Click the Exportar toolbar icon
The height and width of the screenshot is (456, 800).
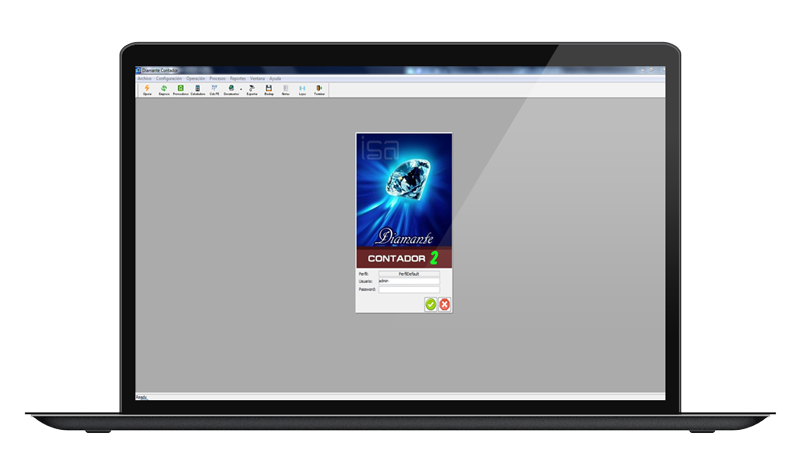tap(252, 90)
